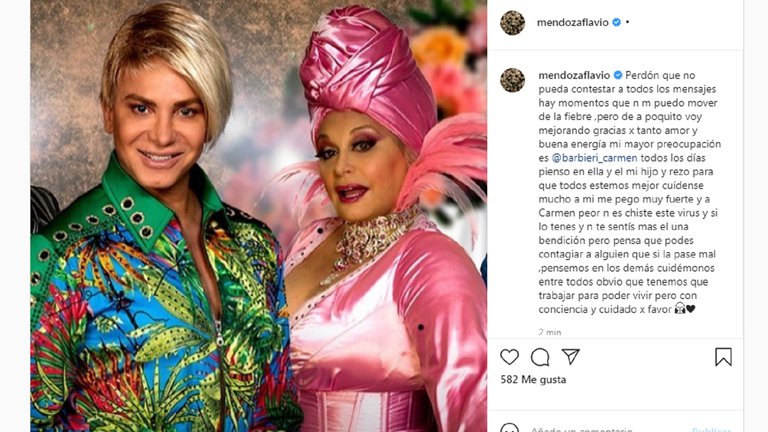The width and height of the screenshot is (768, 432).
Task: Click the man in the tropical shirt
Action: 157,235
